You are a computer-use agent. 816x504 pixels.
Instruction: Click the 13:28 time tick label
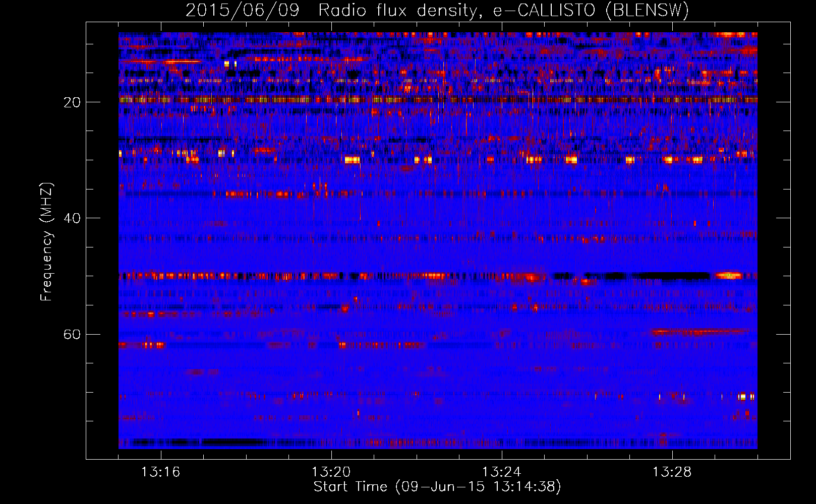tap(672, 472)
